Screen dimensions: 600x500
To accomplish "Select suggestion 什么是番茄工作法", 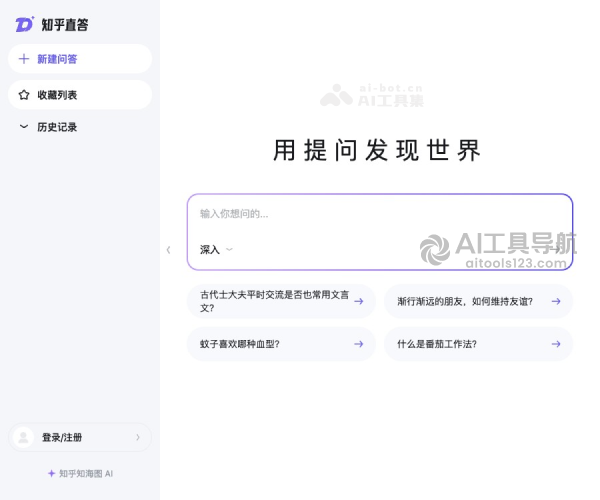I will (478, 344).
